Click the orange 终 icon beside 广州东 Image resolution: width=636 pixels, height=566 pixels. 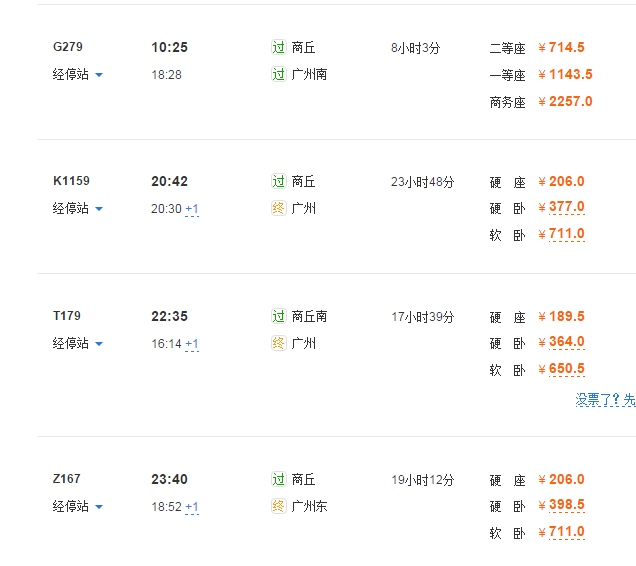click(279, 506)
